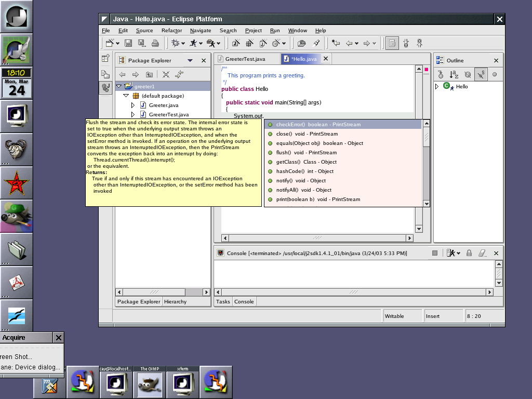Click the Back navigation arrow in main toolbar
Viewport: 532px width, 399px height.
pos(349,43)
